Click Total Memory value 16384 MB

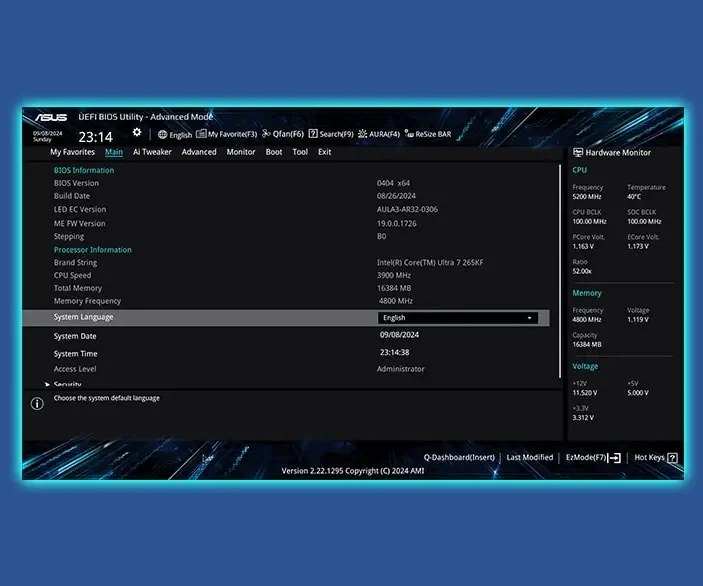(394, 288)
